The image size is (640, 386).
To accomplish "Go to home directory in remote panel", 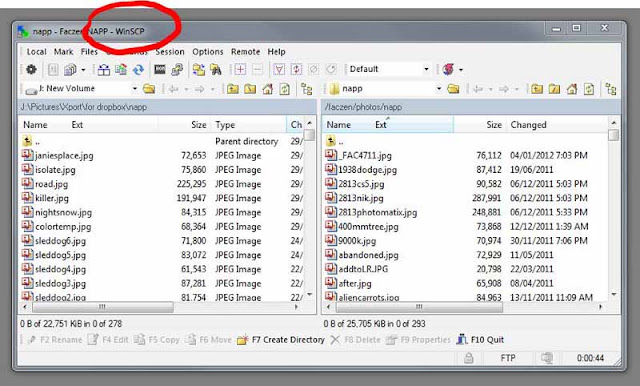I will click(571, 89).
